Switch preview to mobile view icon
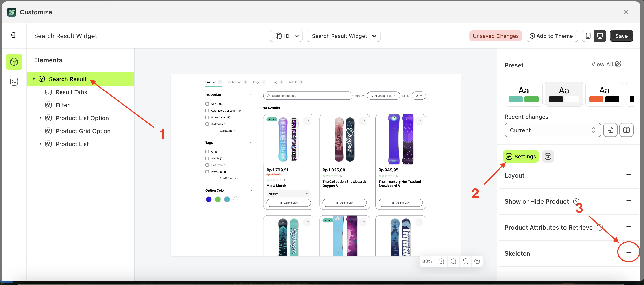Viewport: 644px width, 285px height. point(588,36)
